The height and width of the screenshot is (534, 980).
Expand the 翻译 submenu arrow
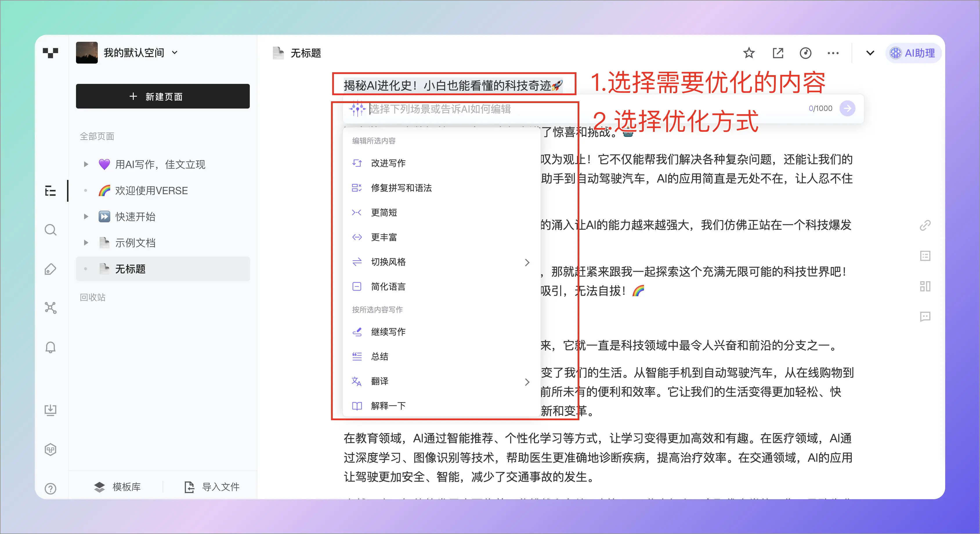527,382
